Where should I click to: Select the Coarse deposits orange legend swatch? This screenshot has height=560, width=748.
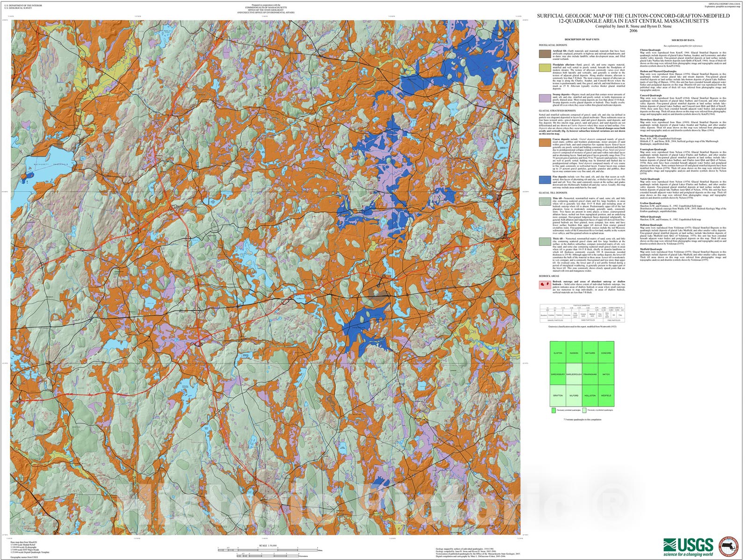click(x=545, y=143)
